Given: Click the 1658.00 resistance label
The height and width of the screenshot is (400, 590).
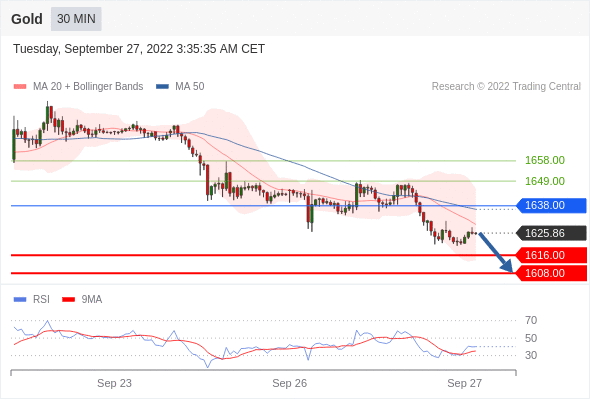Looking at the screenshot, I should 545,160.
